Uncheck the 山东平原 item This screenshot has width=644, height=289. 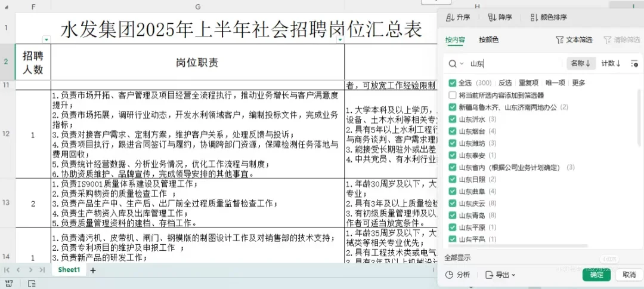[x=452, y=227]
